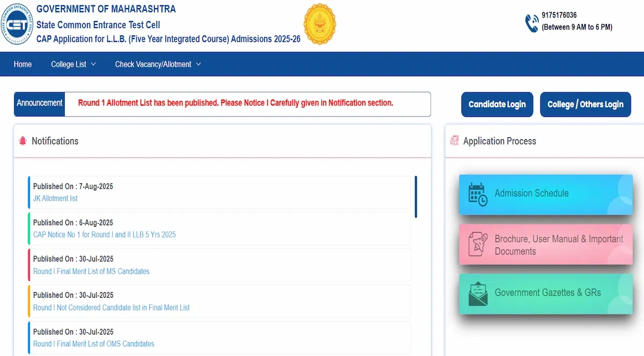The image size is (644, 356).
Task: Click 'Published On : 7-Aug-2025' text
Action: pyautogui.click(x=73, y=187)
